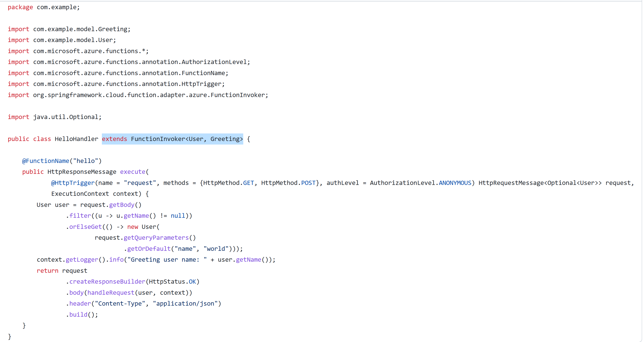The height and width of the screenshot is (342, 644).
Task: Click the highlighted extends FunctionInvoker text
Action: pyautogui.click(x=172, y=139)
